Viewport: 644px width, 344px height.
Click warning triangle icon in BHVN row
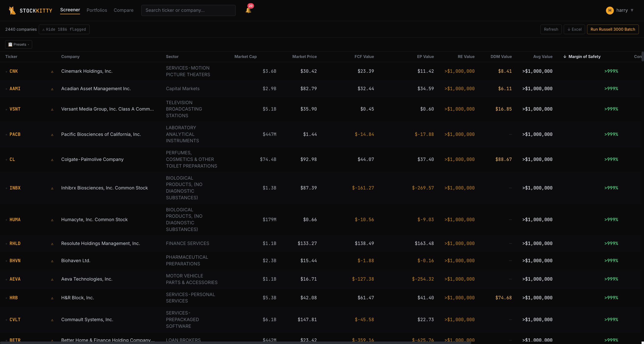pos(52,261)
